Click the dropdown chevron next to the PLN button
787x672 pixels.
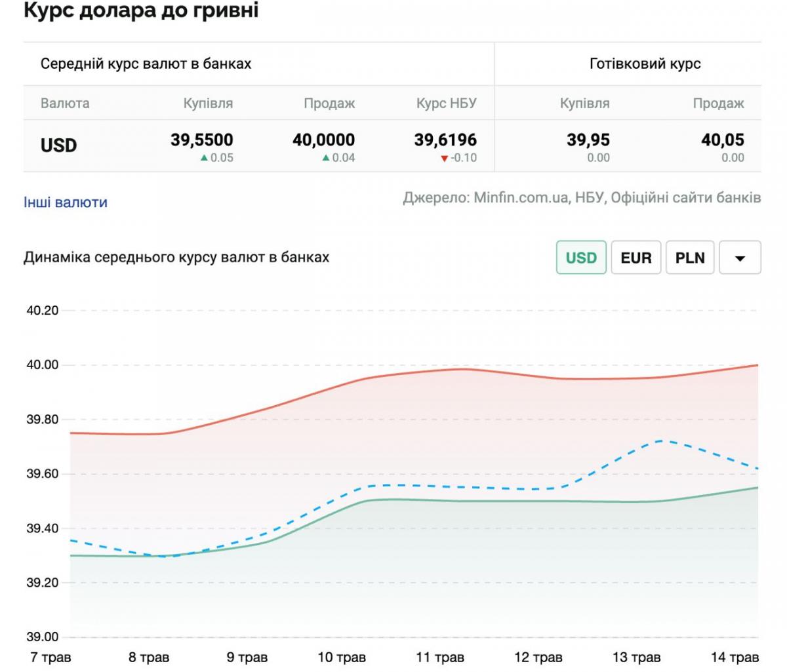coord(740,258)
